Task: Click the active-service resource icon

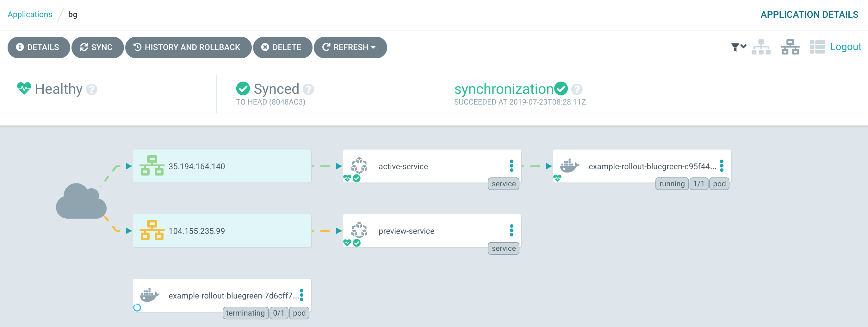Action: tap(359, 165)
